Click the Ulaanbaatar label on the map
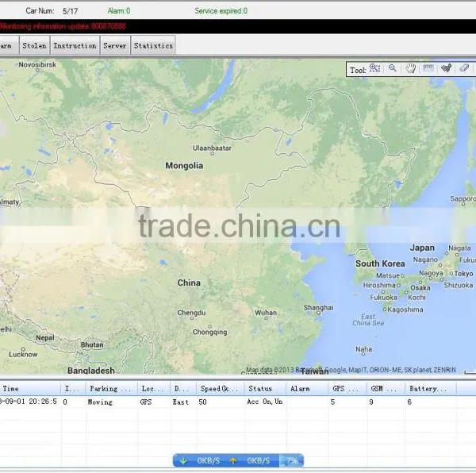 pos(212,148)
